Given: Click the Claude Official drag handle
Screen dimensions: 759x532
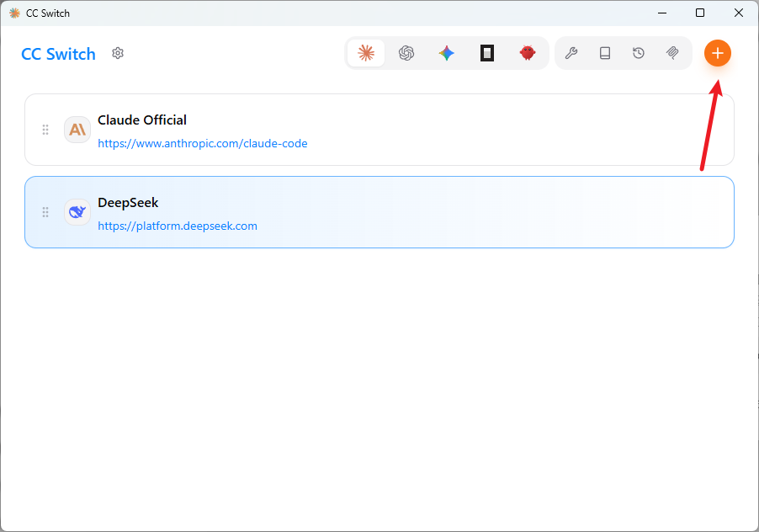Looking at the screenshot, I should pyautogui.click(x=45, y=130).
